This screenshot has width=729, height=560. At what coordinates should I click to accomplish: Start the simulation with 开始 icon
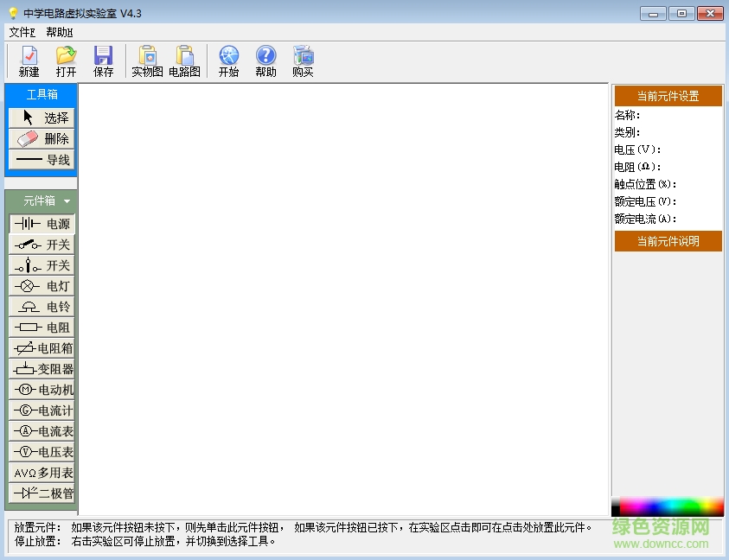tap(228, 60)
